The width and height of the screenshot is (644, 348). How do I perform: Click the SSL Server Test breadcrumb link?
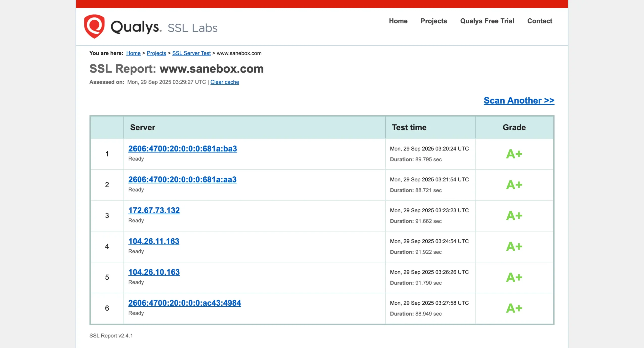[x=191, y=53]
